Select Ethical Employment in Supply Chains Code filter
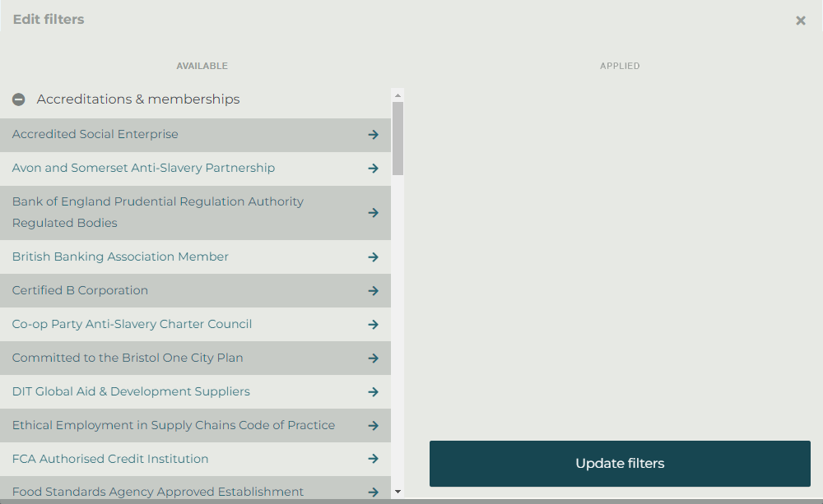The width and height of the screenshot is (823, 504). (x=173, y=425)
